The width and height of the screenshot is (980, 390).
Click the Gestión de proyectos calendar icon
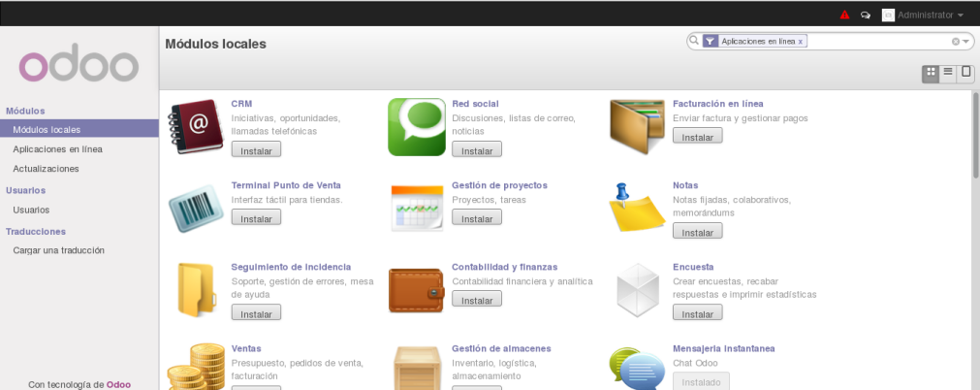pyautogui.click(x=416, y=208)
